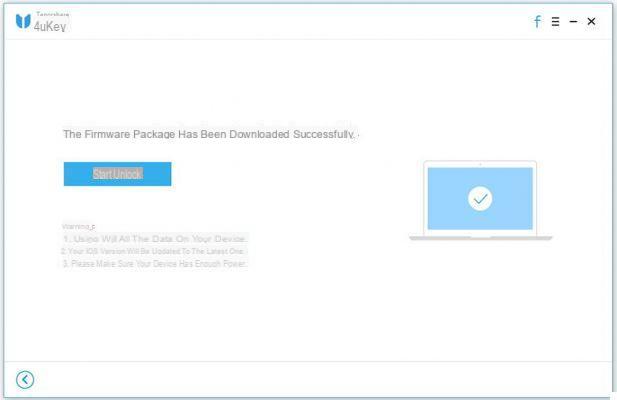617x400 pixels.
Task: Click the laptop checkmark illustration
Action: click(x=480, y=200)
